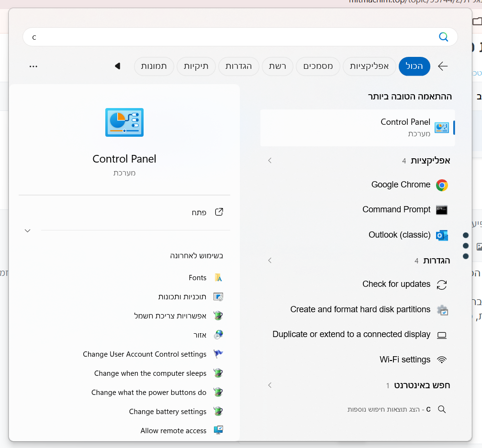This screenshot has height=448, width=482.
Task: Click the Outlook (classic) icon
Action: (442, 235)
